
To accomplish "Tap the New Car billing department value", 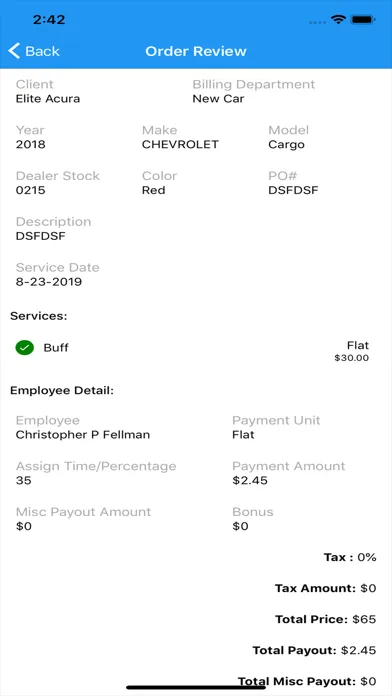I will point(218,99).
